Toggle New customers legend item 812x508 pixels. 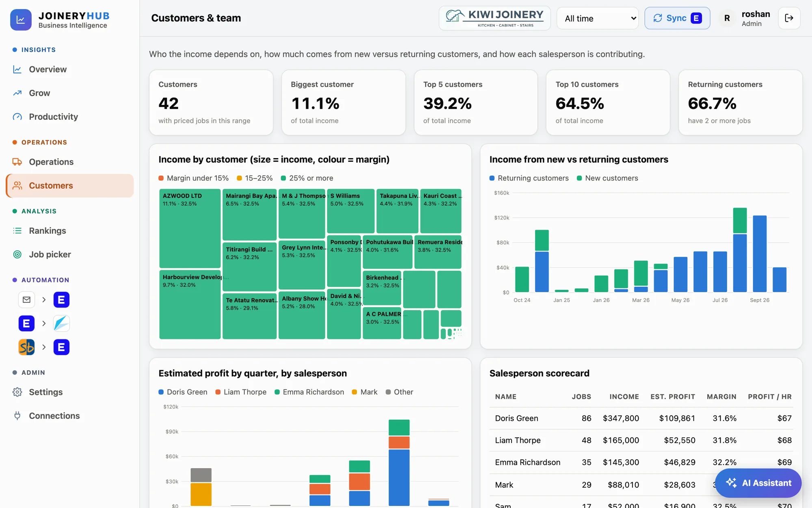click(607, 178)
